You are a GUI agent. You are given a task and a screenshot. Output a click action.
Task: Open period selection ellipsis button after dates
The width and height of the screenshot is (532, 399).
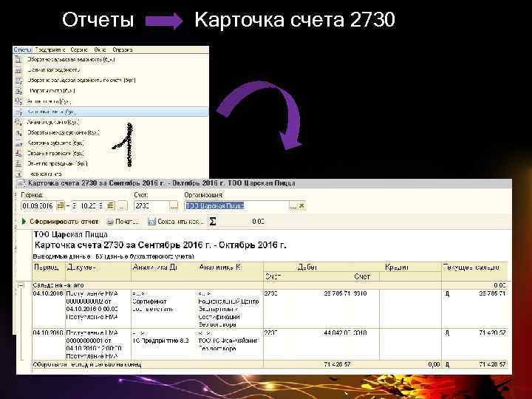[122, 205]
